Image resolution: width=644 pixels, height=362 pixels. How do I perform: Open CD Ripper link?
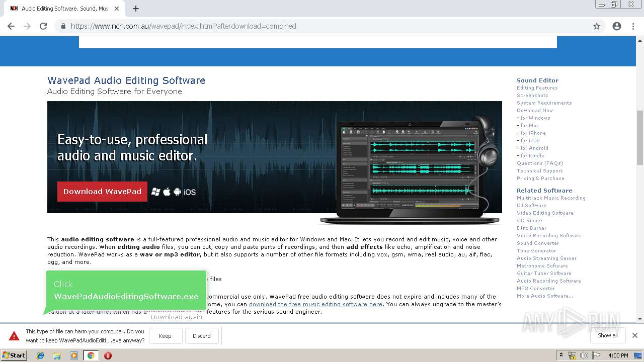pyautogui.click(x=529, y=221)
